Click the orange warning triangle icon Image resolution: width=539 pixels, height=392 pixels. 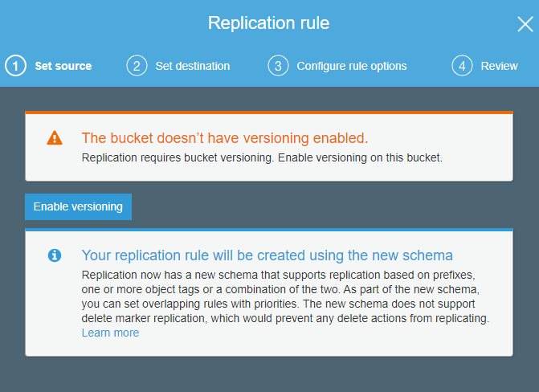(54, 137)
